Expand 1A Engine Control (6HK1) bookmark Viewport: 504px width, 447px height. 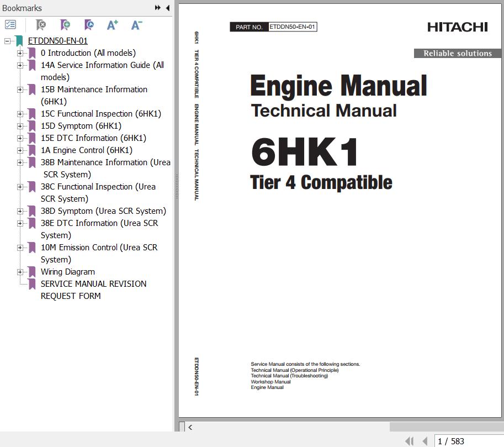20,150
